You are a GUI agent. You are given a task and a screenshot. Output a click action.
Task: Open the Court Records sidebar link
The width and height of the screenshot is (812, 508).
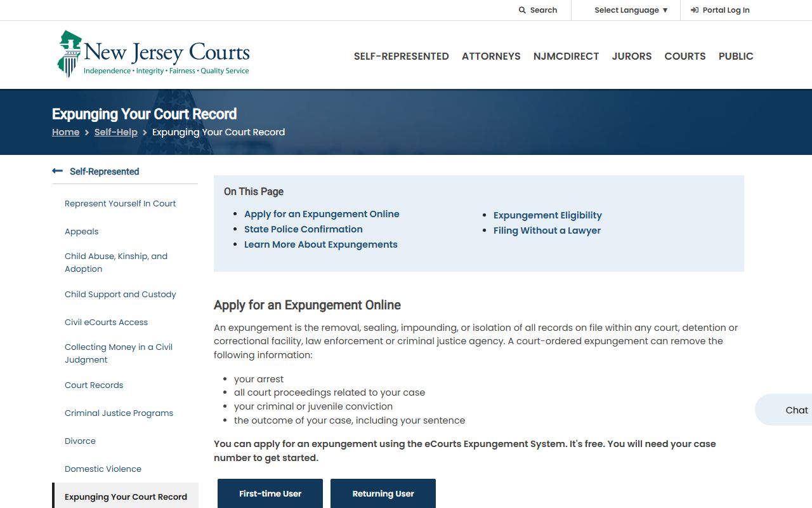point(94,385)
